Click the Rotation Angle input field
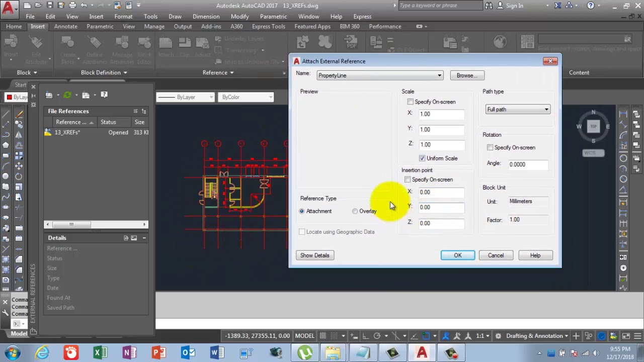Viewport: 644px width, 362px height. pyautogui.click(x=528, y=164)
